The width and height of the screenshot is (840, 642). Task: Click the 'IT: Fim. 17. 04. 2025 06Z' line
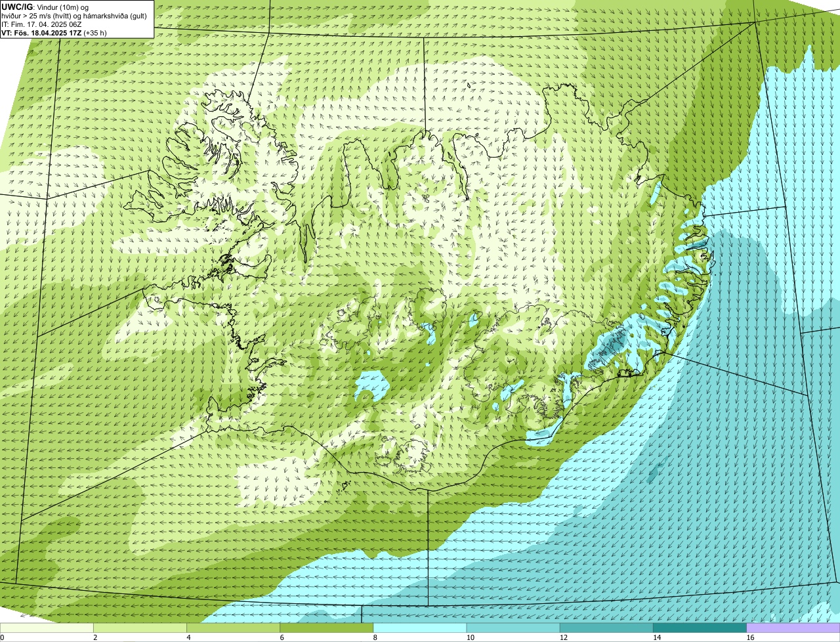click(41, 24)
